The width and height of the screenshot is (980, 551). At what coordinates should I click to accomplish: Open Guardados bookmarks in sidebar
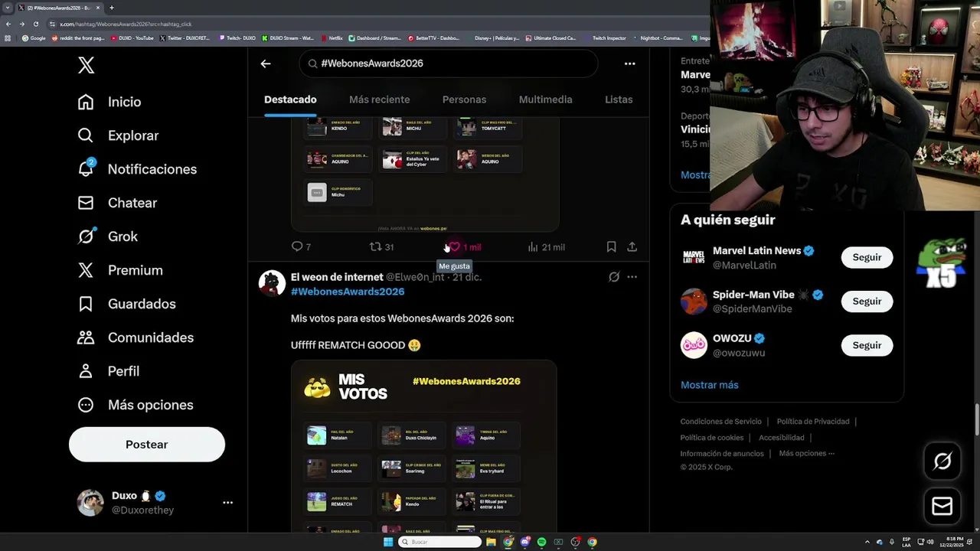click(126, 304)
